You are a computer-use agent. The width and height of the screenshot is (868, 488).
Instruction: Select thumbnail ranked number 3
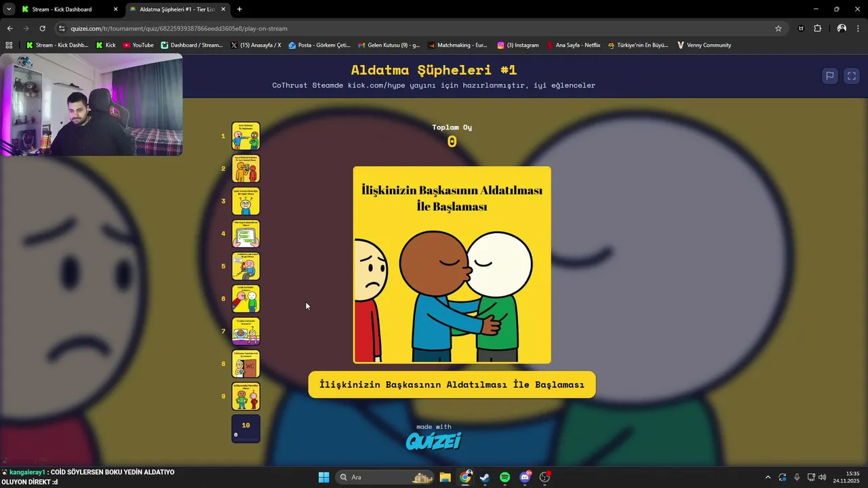point(246,201)
